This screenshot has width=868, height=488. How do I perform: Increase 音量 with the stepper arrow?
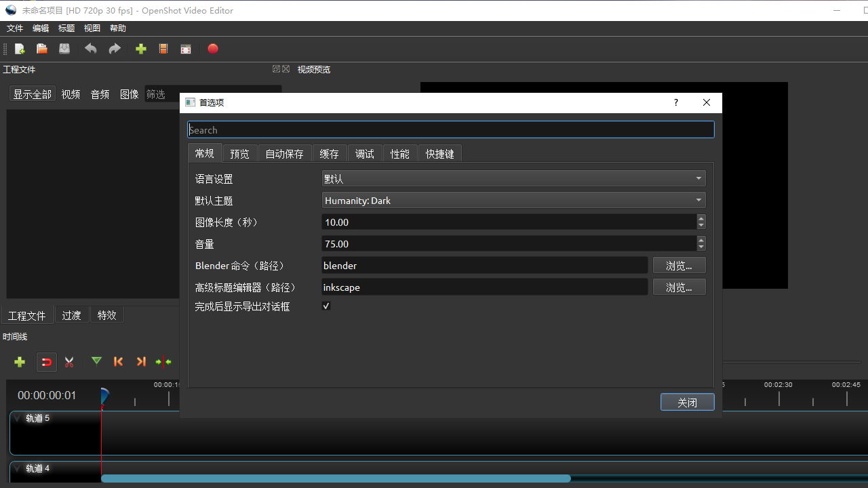pos(701,240)
